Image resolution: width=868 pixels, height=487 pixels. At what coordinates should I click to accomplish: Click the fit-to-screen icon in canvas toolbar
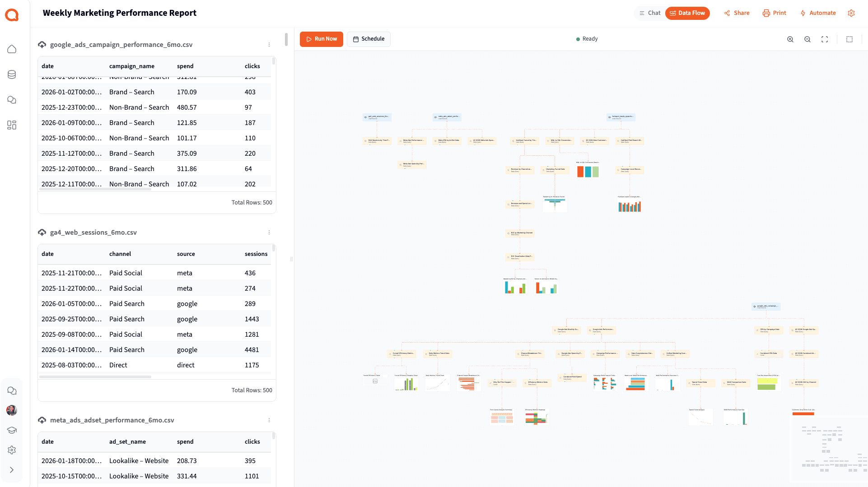(x=825, y=39)
